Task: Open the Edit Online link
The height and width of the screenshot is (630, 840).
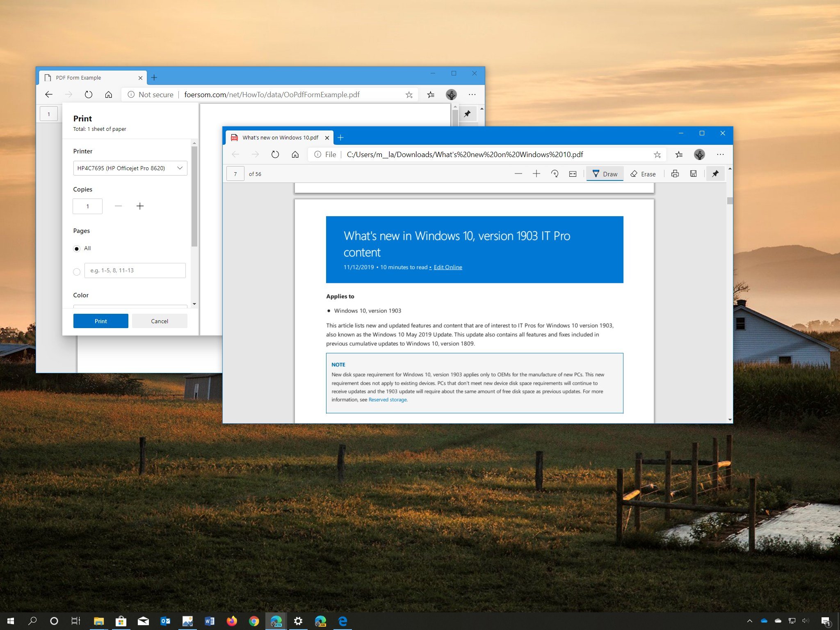Action: [447, 267]
